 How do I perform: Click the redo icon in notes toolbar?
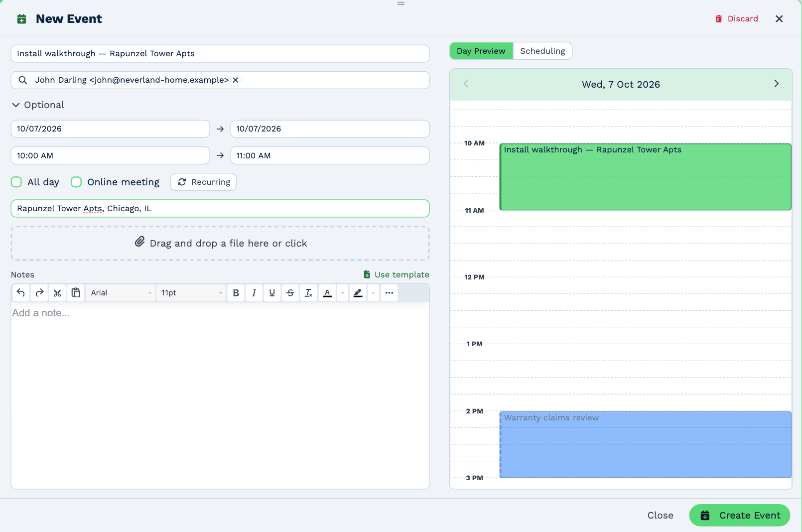(39, 293)
